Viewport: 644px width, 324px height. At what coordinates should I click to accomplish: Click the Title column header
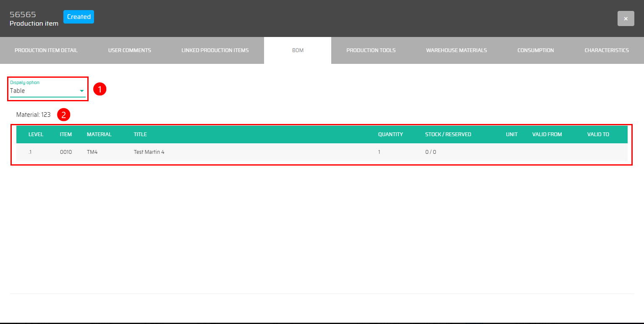pyautogui.click(x=140, y=134)
